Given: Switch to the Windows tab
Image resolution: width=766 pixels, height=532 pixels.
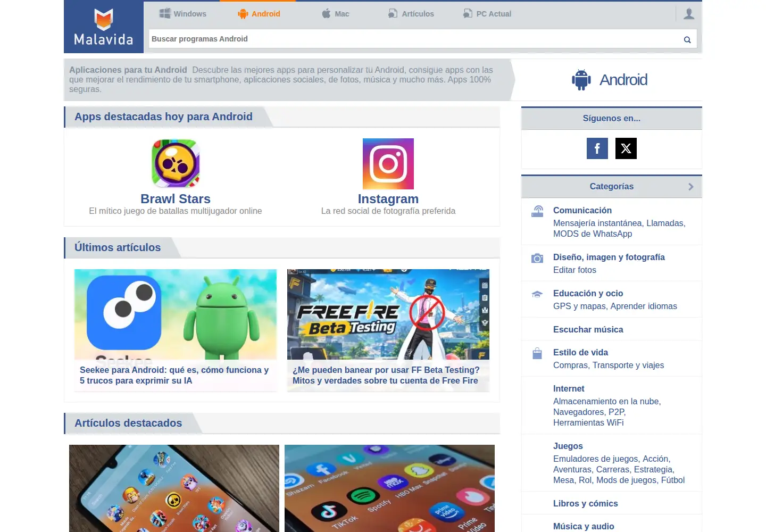Looking at the screenshot, I should [183, 14].
